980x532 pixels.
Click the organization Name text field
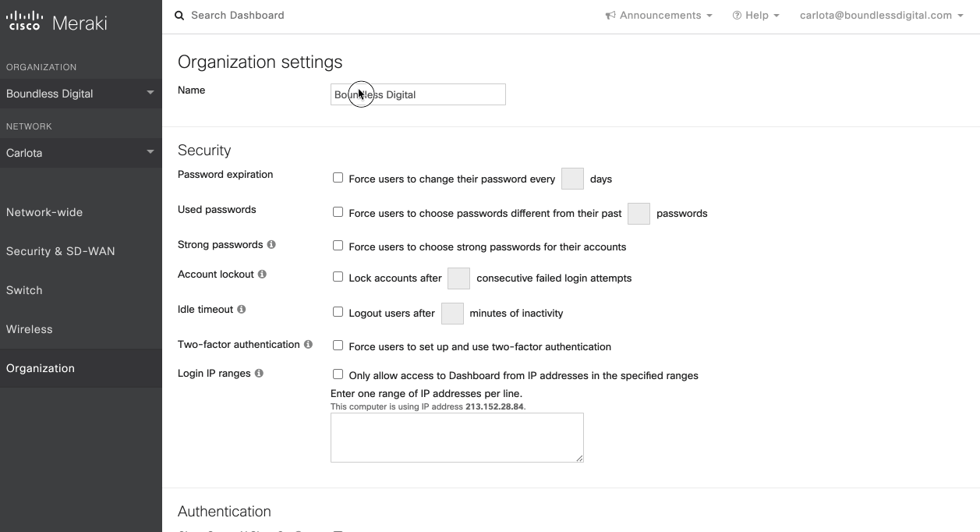click(418, 94)
